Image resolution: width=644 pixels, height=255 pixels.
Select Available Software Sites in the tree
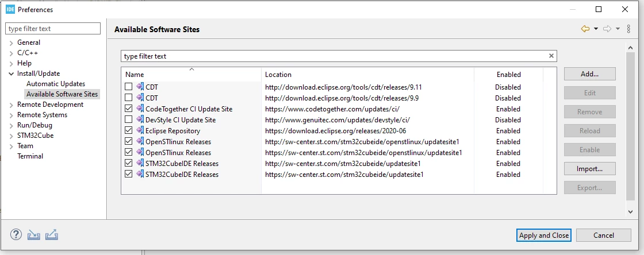(62, 94)
